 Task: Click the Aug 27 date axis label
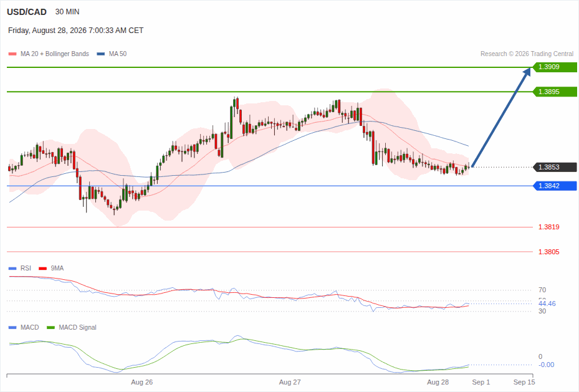coord(290,382)
